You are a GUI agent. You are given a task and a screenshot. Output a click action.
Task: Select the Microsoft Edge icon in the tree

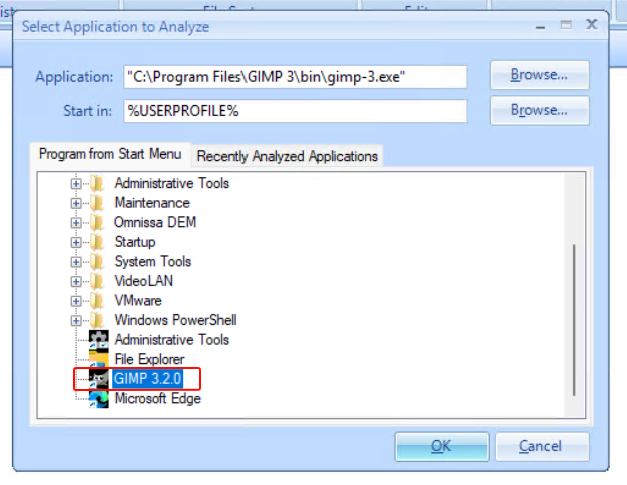[98, 399]
